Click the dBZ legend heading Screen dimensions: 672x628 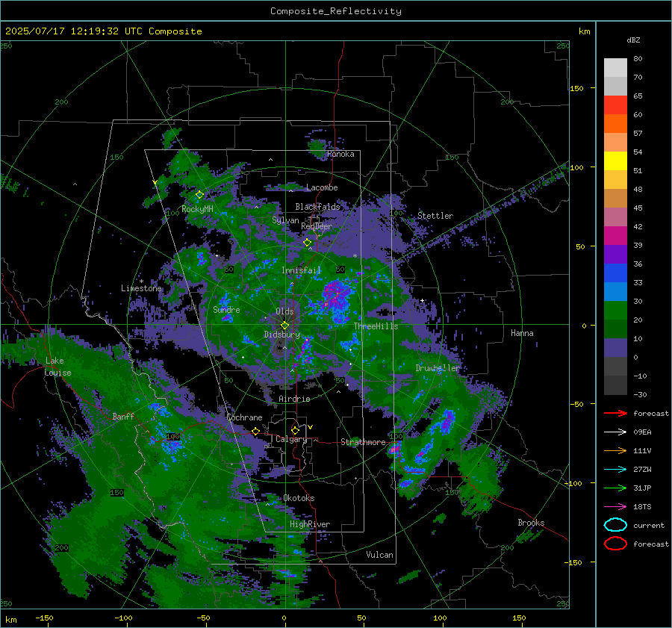tap(633, 40)
